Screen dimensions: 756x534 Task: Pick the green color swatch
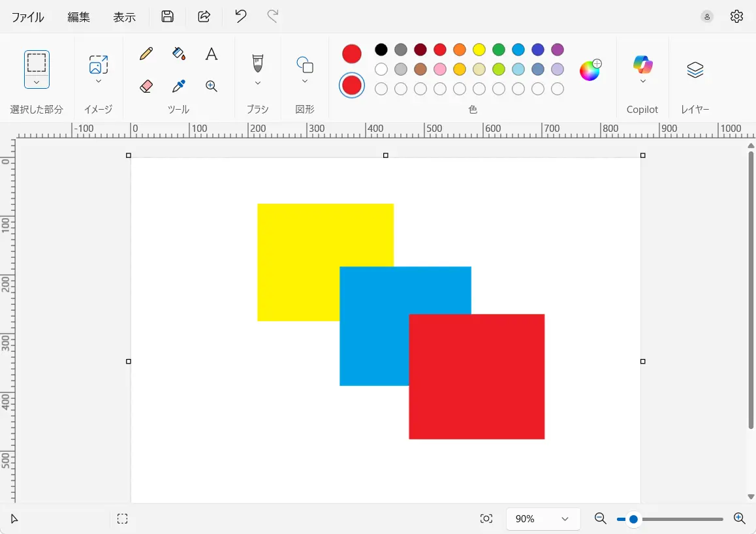click(499, 50)
